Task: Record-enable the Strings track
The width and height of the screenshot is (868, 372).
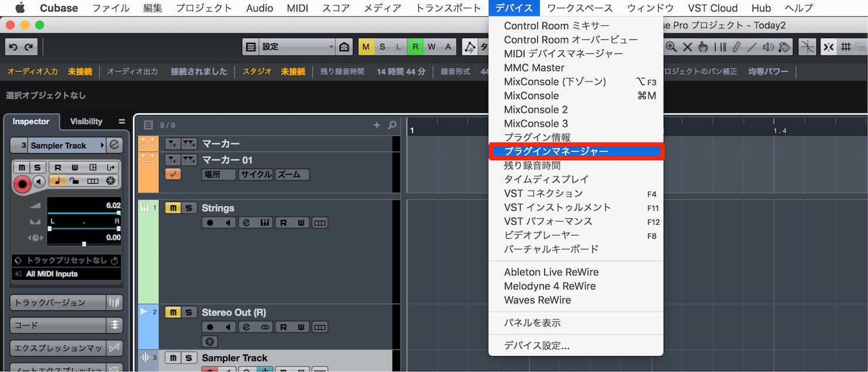Action: point(210,223)
